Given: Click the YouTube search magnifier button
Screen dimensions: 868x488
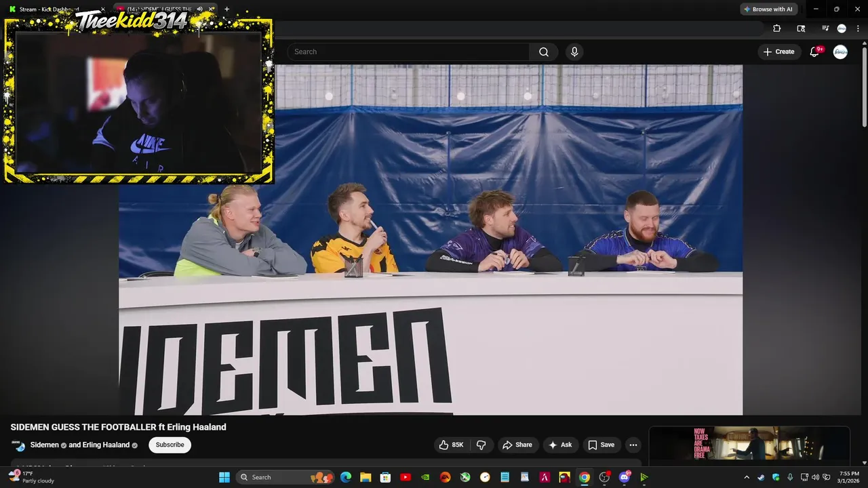Looking at the screenshot, I should tap(543, 52).
